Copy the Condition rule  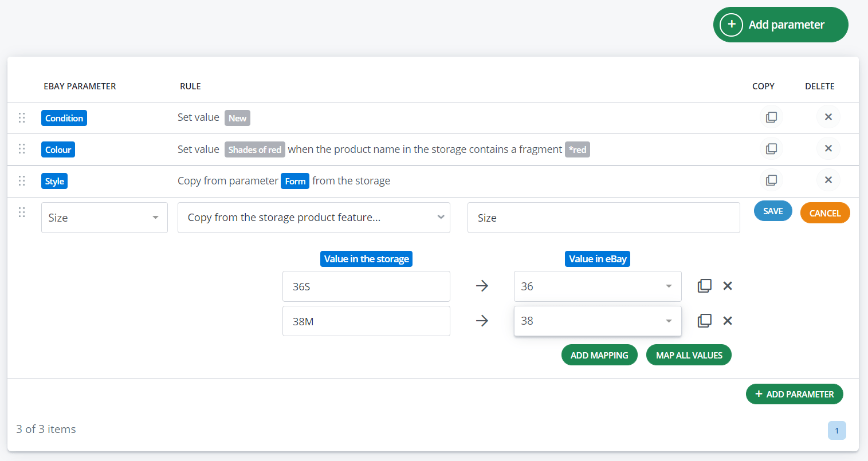point(771,117)
